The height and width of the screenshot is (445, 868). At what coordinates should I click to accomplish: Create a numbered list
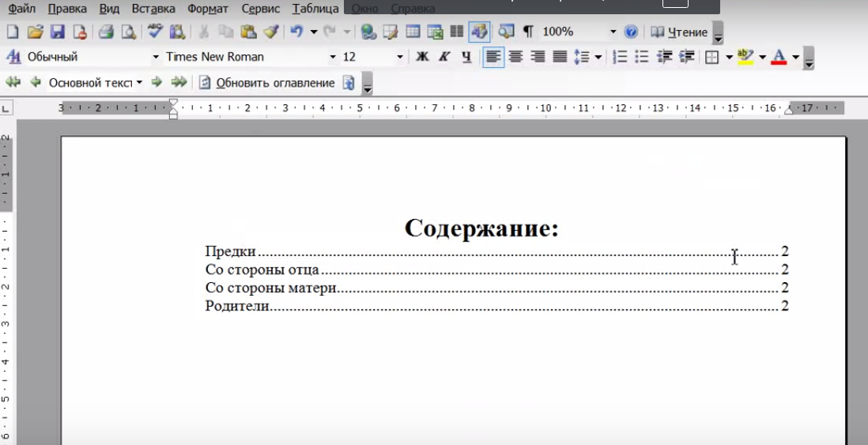coord(620,57)
